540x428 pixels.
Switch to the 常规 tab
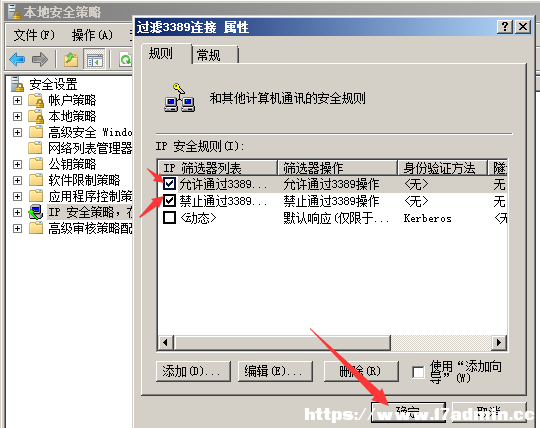click(x=215, y=55)
